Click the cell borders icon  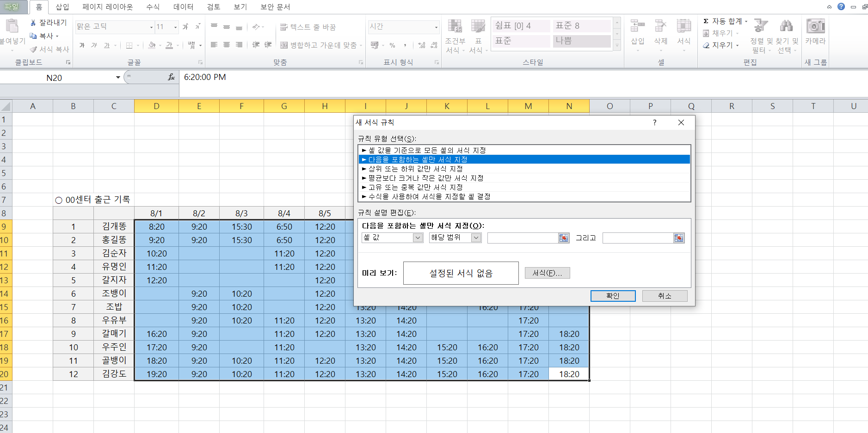129,45
